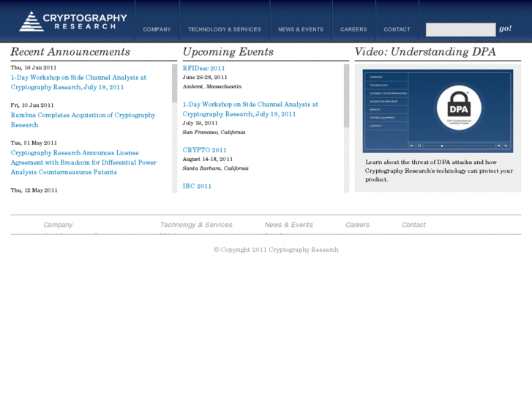This screenshot has height=399, width=532.
Task: Open the footer Careers link
Action: click(357, 225)
